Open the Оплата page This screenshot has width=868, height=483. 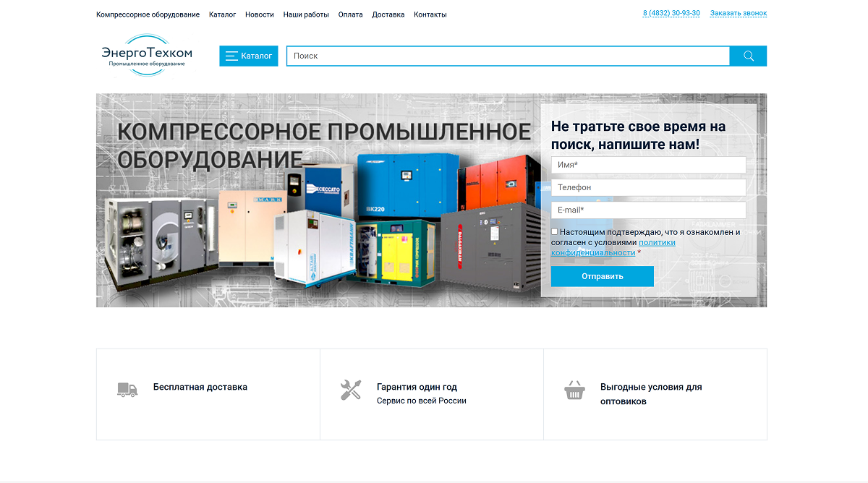(x=350, y=14)
